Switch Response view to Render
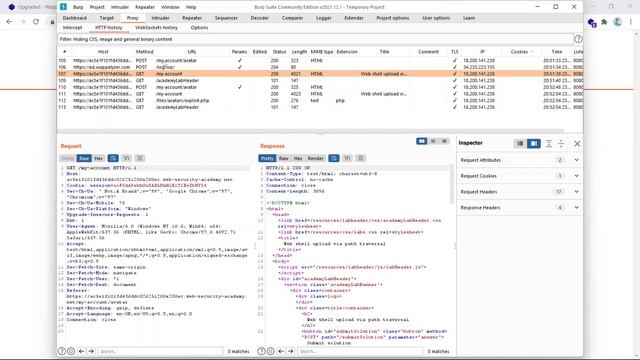The image size is (640, 360). (316, 158)
